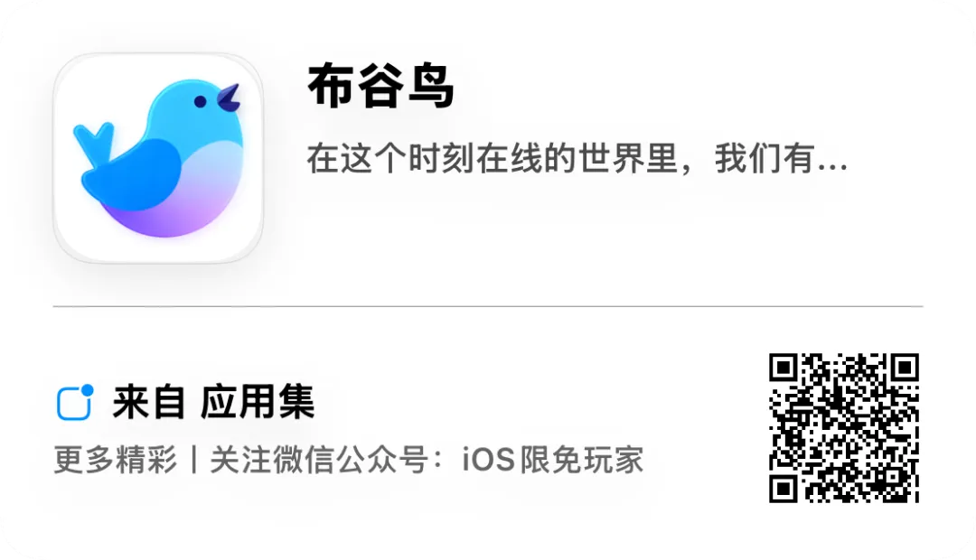Open the 布谷鸟 app title

pos(381,87)
